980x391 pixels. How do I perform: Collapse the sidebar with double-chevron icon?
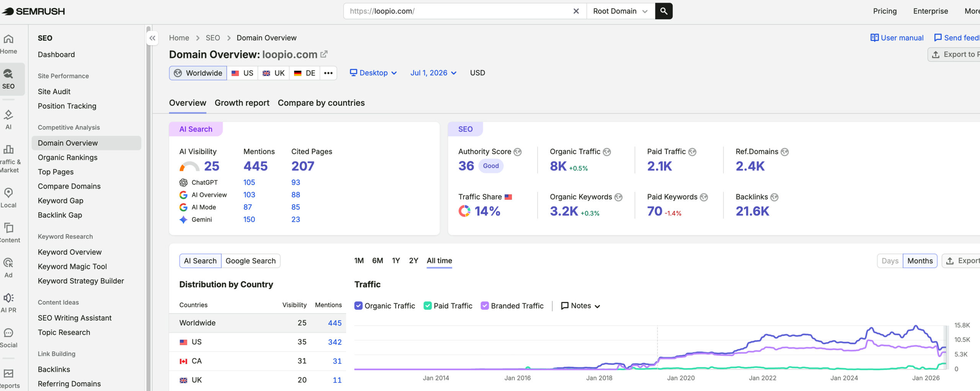point(152,38)
